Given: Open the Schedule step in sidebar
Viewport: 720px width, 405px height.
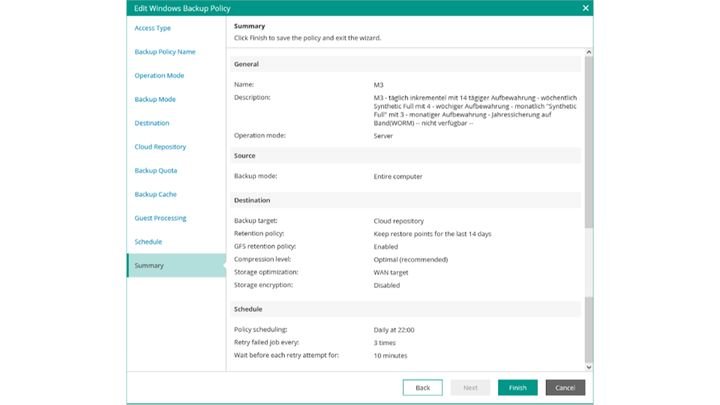Looking at the screenshot, I should (148, 242).
